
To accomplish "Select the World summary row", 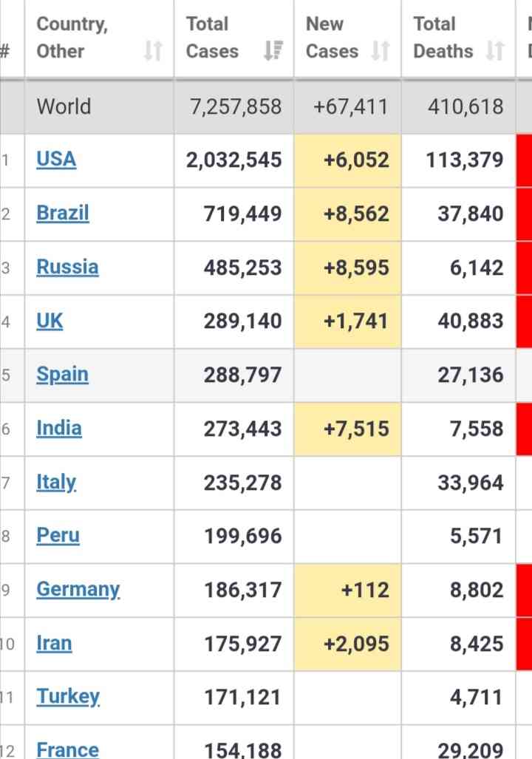I will click(266, 106).
